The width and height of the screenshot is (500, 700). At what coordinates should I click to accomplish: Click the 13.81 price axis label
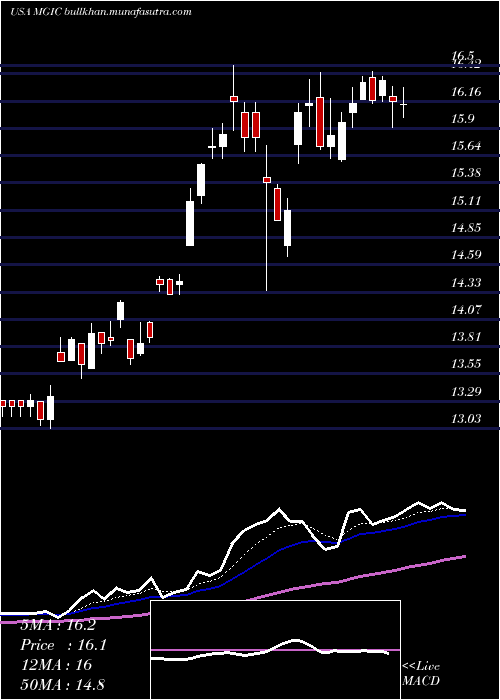click(x=466, y=337)
